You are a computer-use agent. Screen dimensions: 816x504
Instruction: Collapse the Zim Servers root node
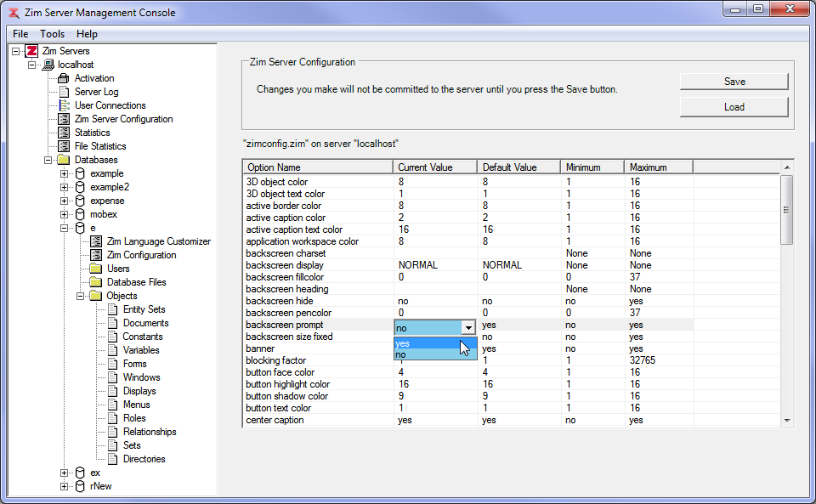(15, 51)
